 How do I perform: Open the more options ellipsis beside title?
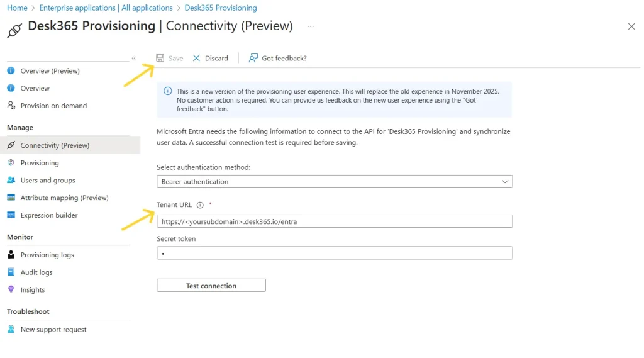click(x=311, y=26)
